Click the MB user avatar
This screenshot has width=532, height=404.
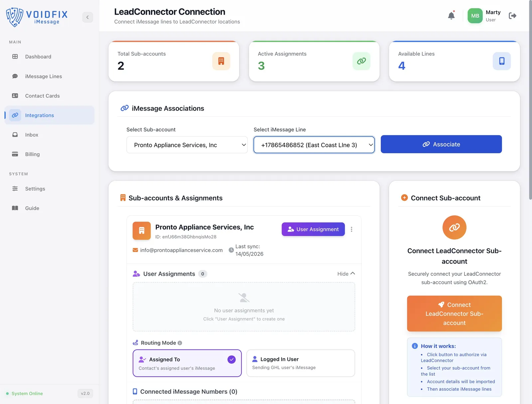tap(475, 16)
